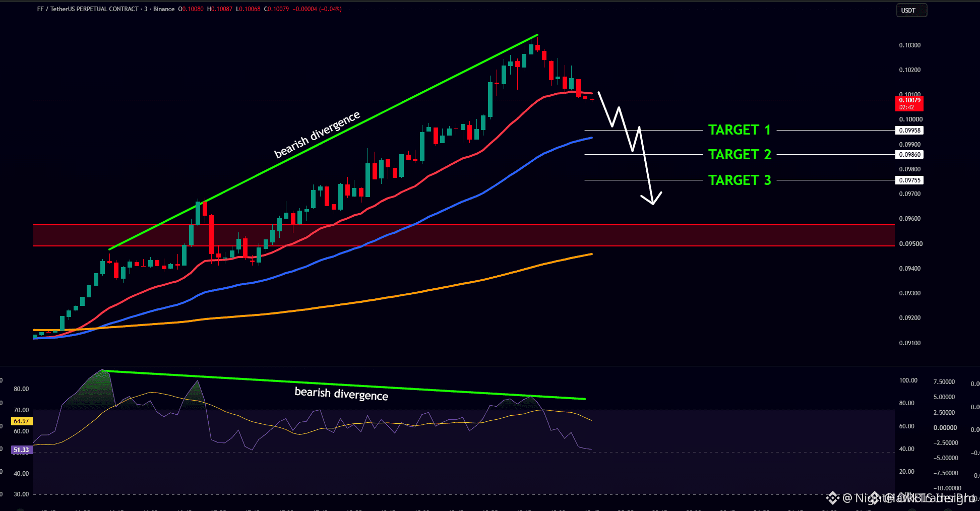The width and height of the screenshot is (980, 511).
Task: Click the 0.10200 price axis label
Action: [x=910, y=70]
